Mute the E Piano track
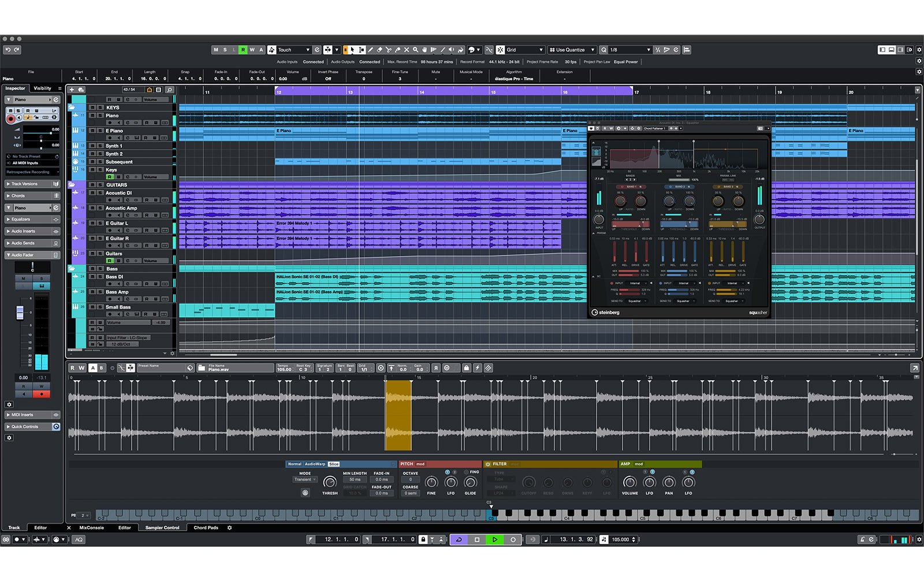This screenshot has width=924, height=582. coord(92,131)
